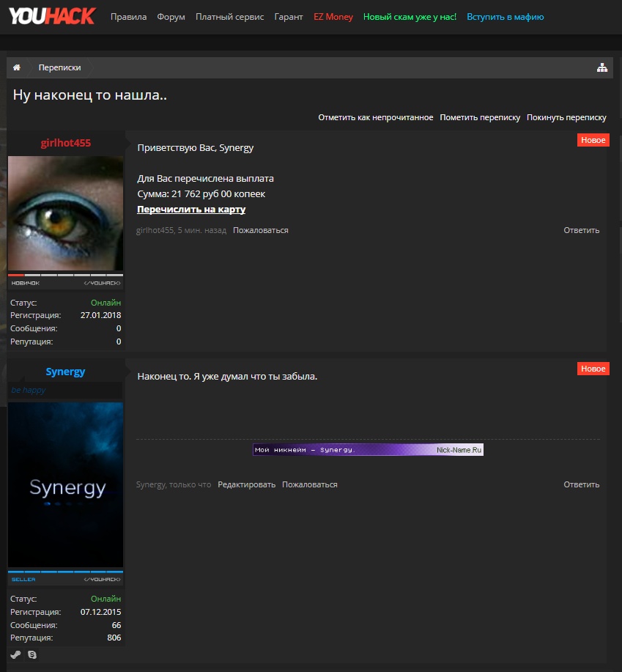
Task: Click the НОВИЧОК rank label under girlhot455
Action: (x=25, y=283)
